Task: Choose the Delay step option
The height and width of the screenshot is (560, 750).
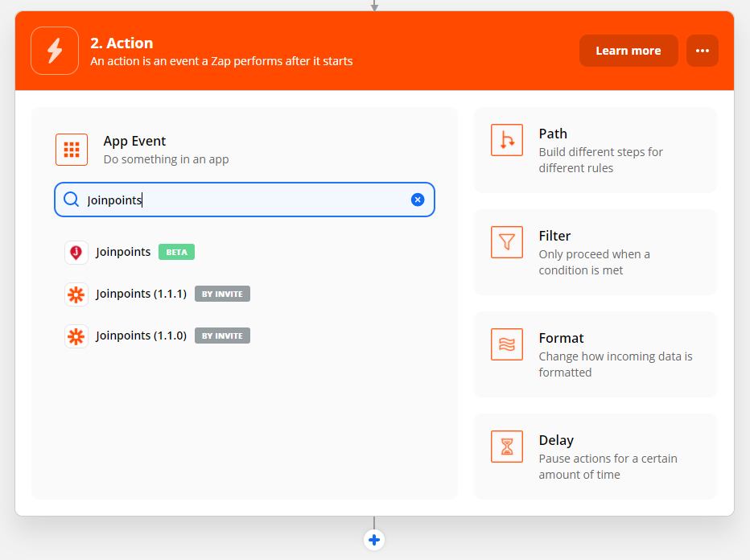Action: [x=595, y=457]
